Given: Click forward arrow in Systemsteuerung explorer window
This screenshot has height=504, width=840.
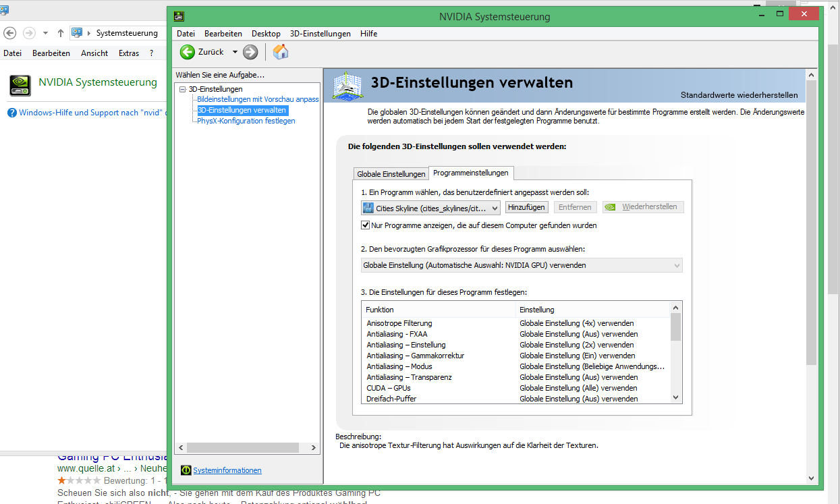Looking at the screenshot, I should [x=29, y=33].
